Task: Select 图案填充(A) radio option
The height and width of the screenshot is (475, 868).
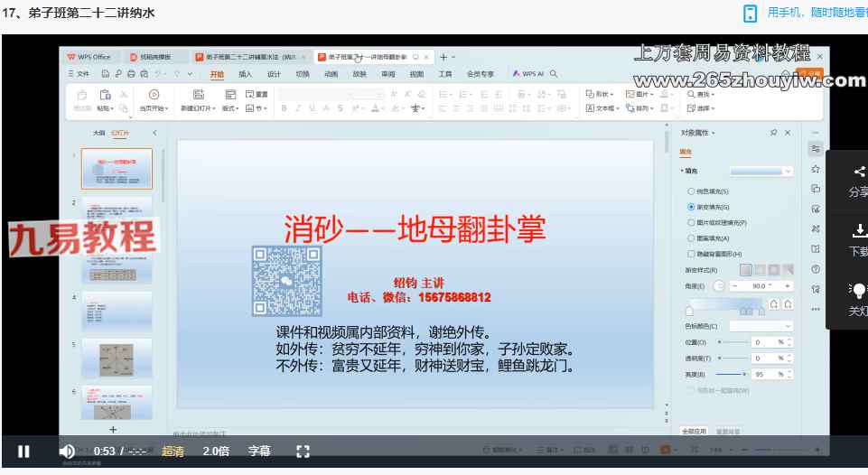Action: tap(691, 238)
